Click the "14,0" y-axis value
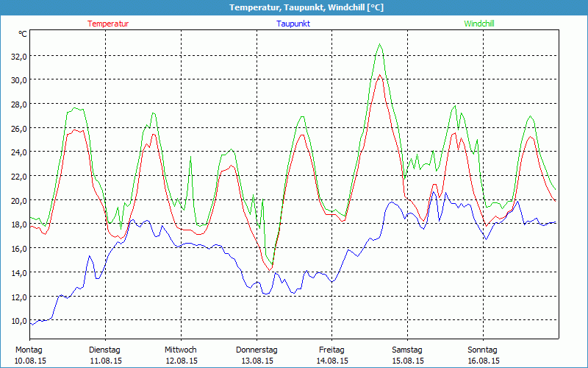This screenshot has width=588, height=368. pyautogui.click(x=18, y=272)
